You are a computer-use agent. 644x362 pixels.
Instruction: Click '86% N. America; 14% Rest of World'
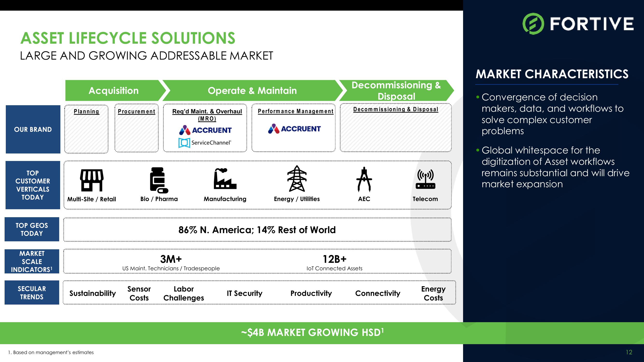(x=257, y=230)
